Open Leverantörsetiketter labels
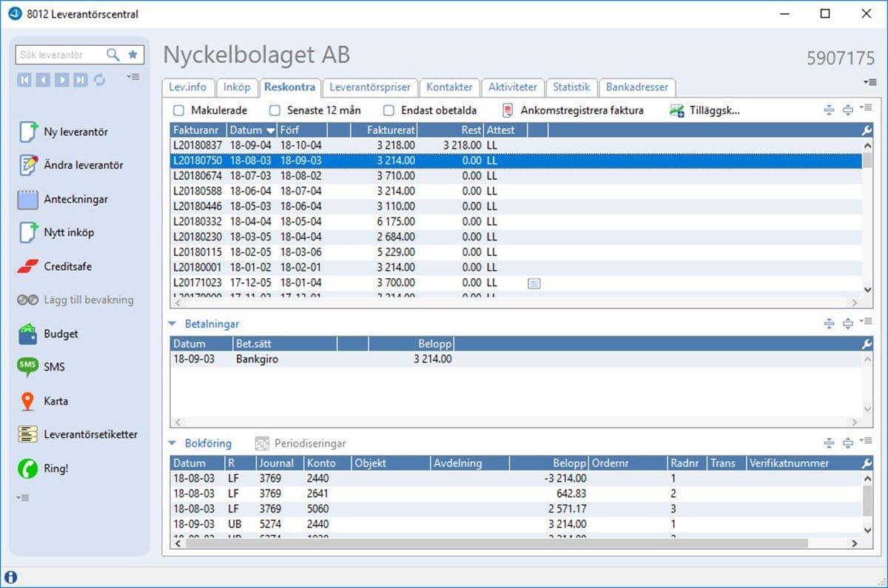The height and width of the screenshot is (588, 888). (x=78, y=434)
